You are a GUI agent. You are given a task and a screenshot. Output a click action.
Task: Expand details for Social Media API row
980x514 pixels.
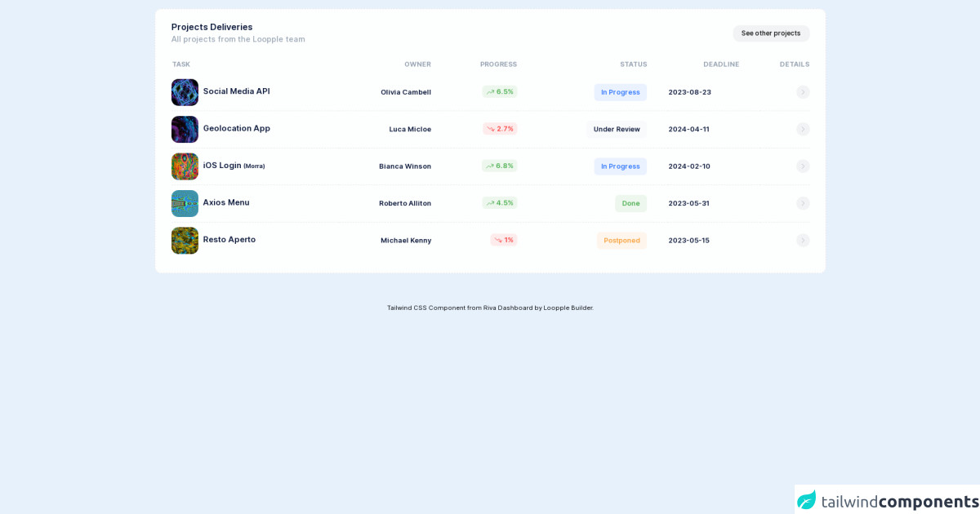803,92
